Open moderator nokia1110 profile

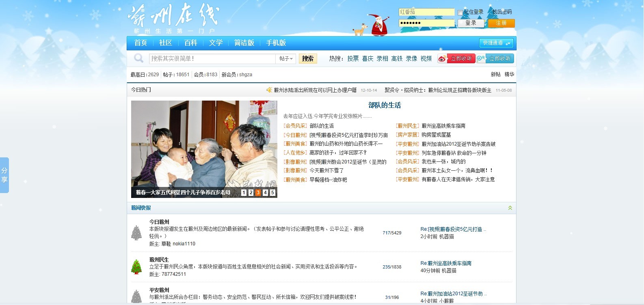pos(184,244)
